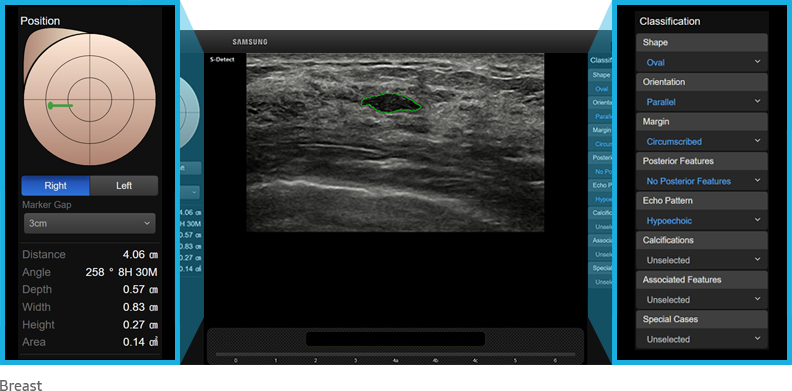Select BI-RADS 2 on the assessment scale
The height and width of the screenshot is (391, 792).
(315, 361)
